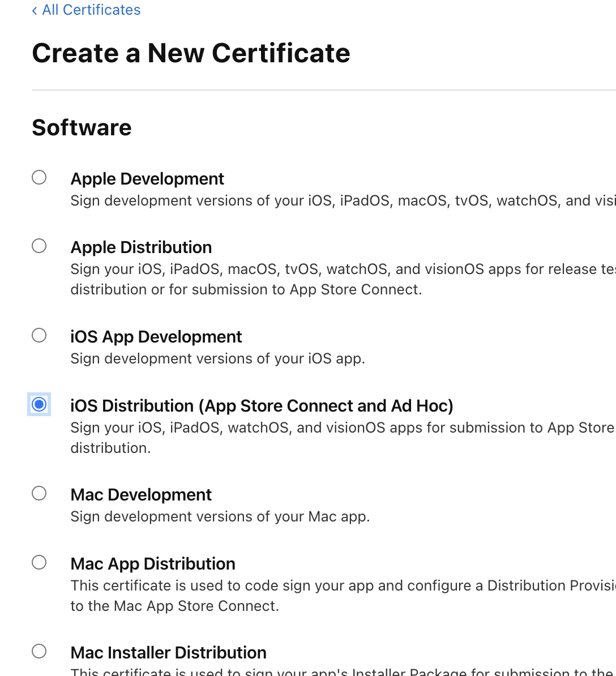
Task: Select iOS Distribution (App Store Connect) radio
Action: pos(39,404)
